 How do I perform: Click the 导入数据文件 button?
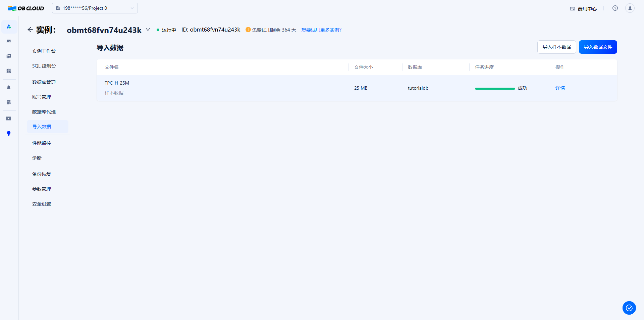click(598, 47)
